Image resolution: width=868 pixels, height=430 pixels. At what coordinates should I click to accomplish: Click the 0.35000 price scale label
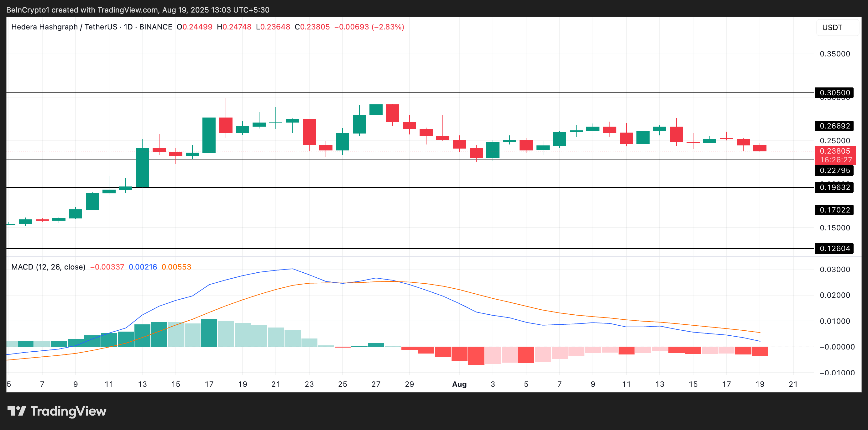834,54
